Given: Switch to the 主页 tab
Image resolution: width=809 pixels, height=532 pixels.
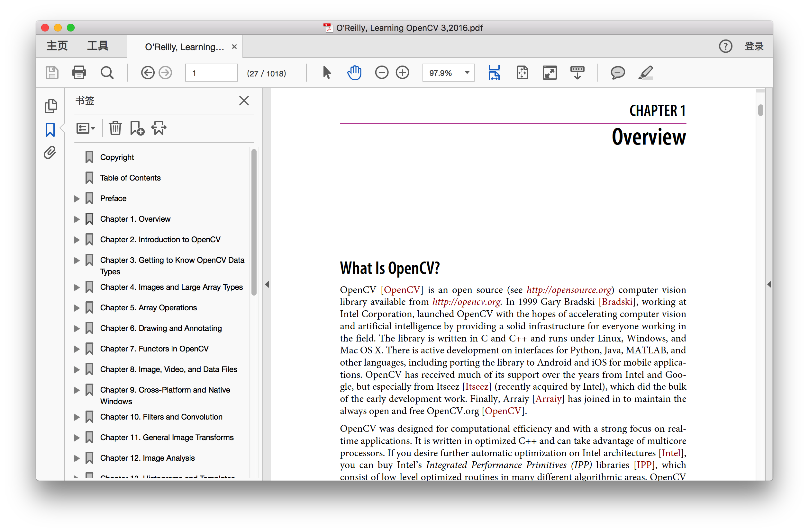Looking at the screenshot, I should point(57,46).
